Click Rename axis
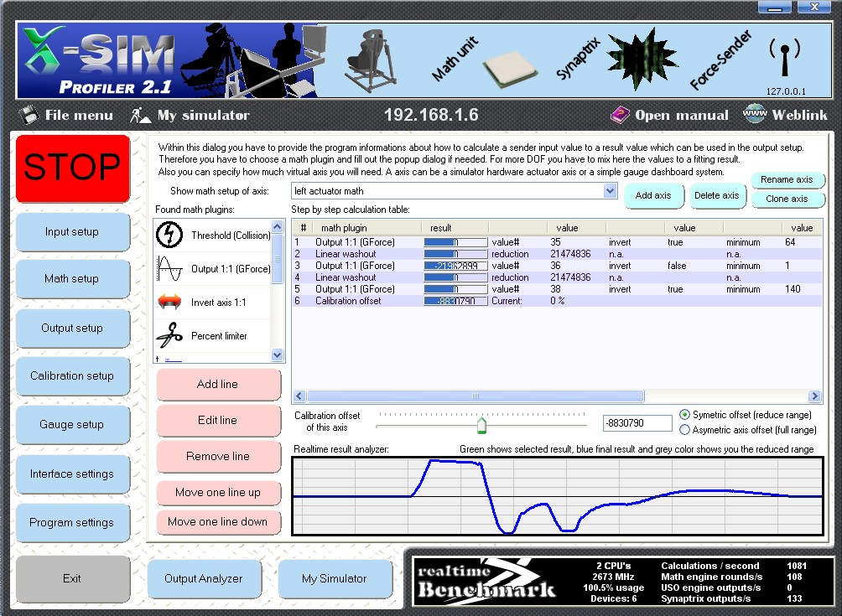The height and width of the screenshot is (616, 842). [x=787, y=179]
